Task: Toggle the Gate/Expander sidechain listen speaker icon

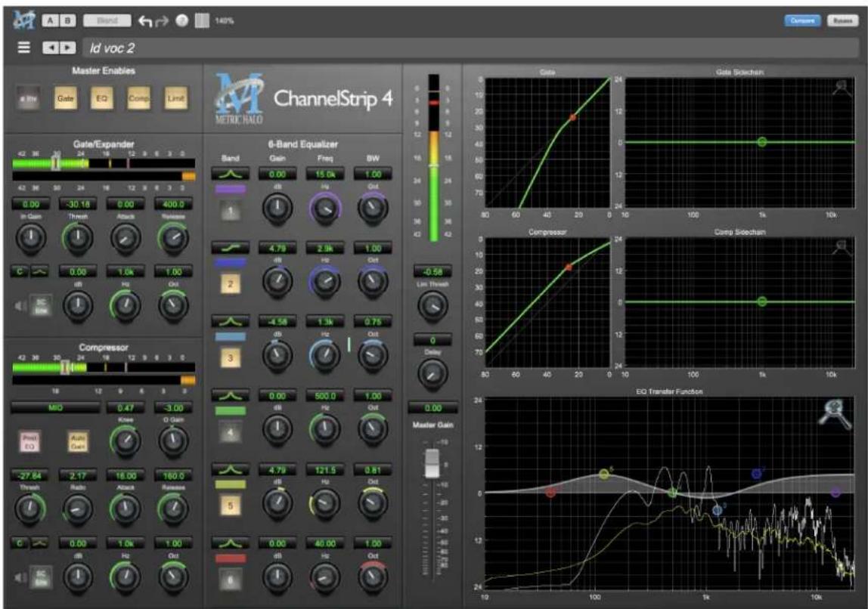Action: (x=20, y=305)
